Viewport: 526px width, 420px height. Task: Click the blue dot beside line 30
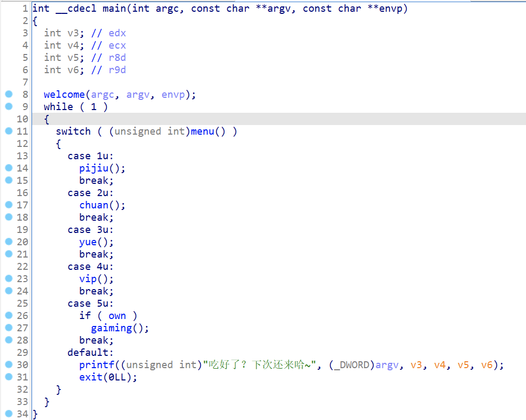coord(9,364)
